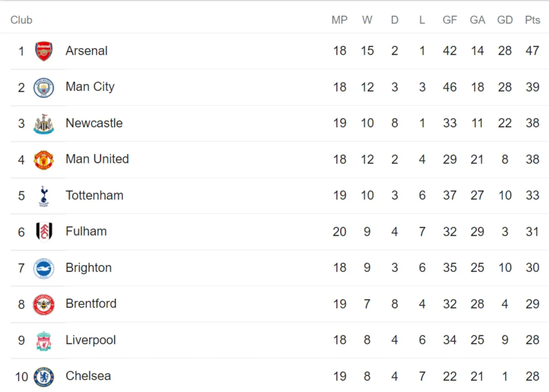Click the Liverpool team name
549x392 pixels.
[x=91, y=340]
